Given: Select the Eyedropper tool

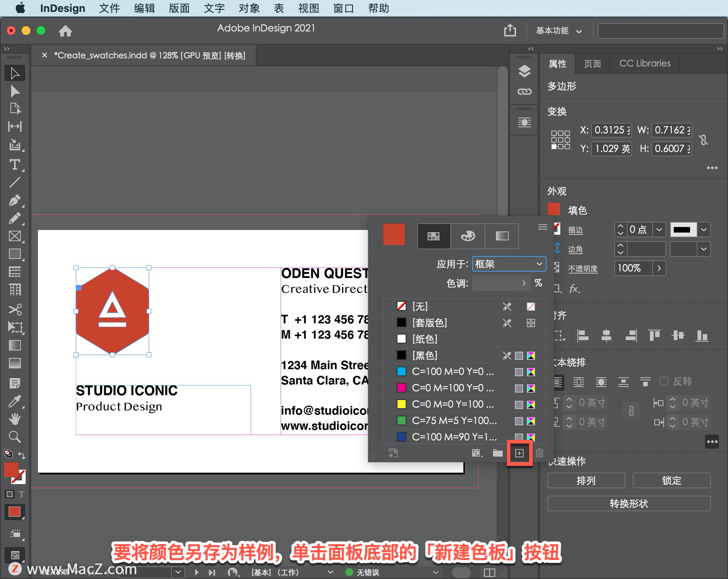Looking at the screenshot, I should [14, 401].
